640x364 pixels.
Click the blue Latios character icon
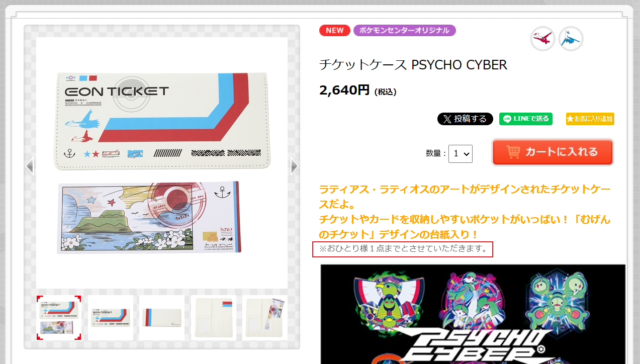[x=571, y=39]
